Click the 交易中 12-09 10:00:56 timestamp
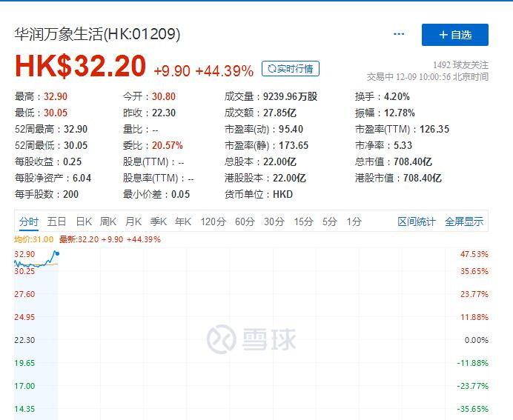Image resolution: width=513 pixels, height=420 pixels. 428,77
